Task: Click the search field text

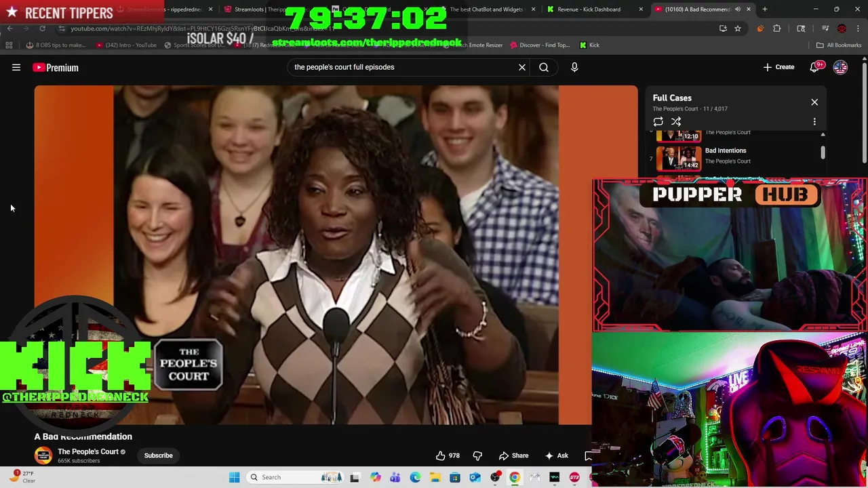Action: pos(344,67)
